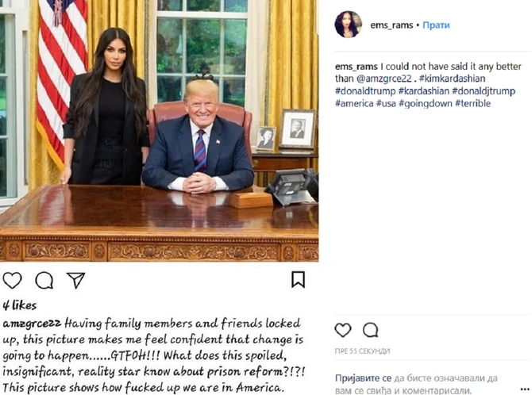This screenshot has width=532, height=395.
Task: Open the comment bubble under the photo
Action: [x=44, y=281]
